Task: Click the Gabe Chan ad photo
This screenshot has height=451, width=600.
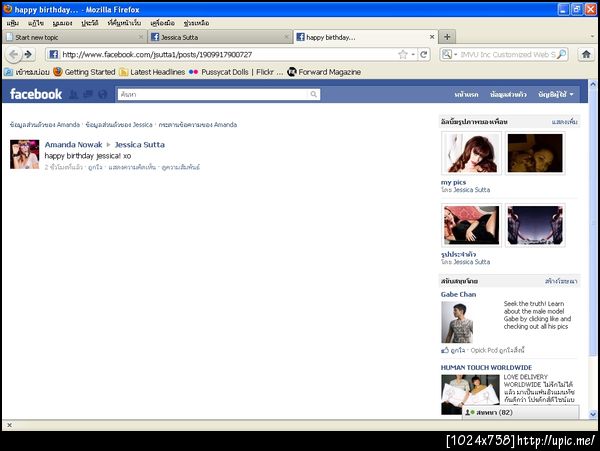Action: 457,322
